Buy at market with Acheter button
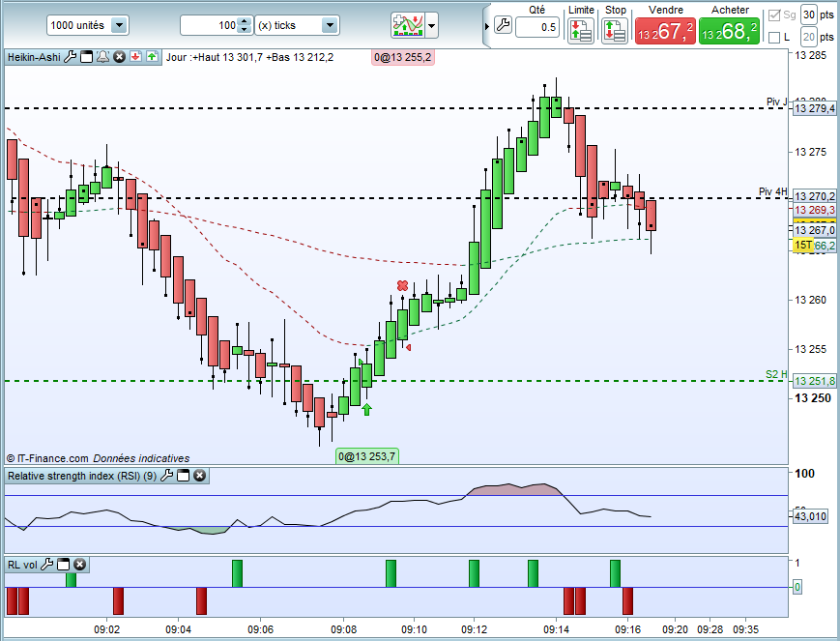The height and width of the screenshot is (641, 840). pyautogui.click(x=729, y=31)
